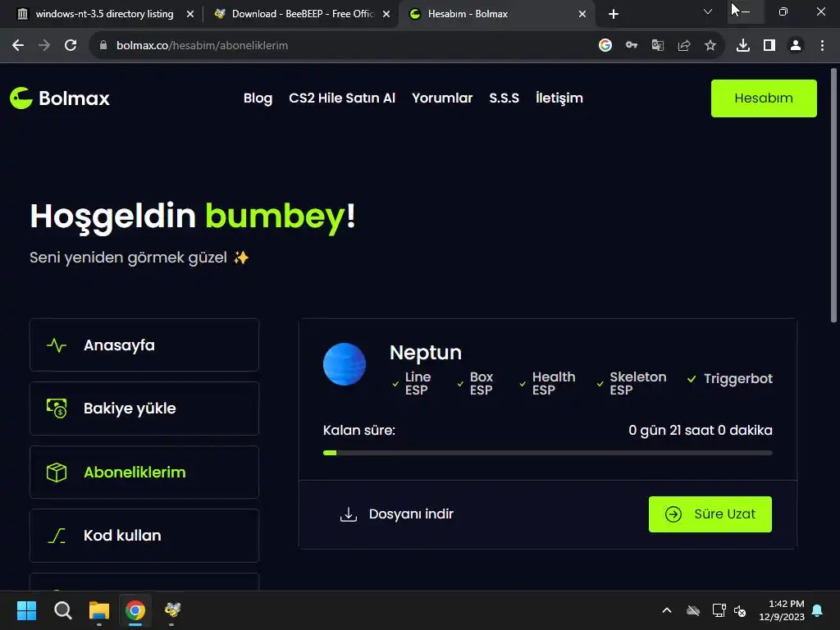
Task: Open notifications bell icon
Action: pos(818,610)
